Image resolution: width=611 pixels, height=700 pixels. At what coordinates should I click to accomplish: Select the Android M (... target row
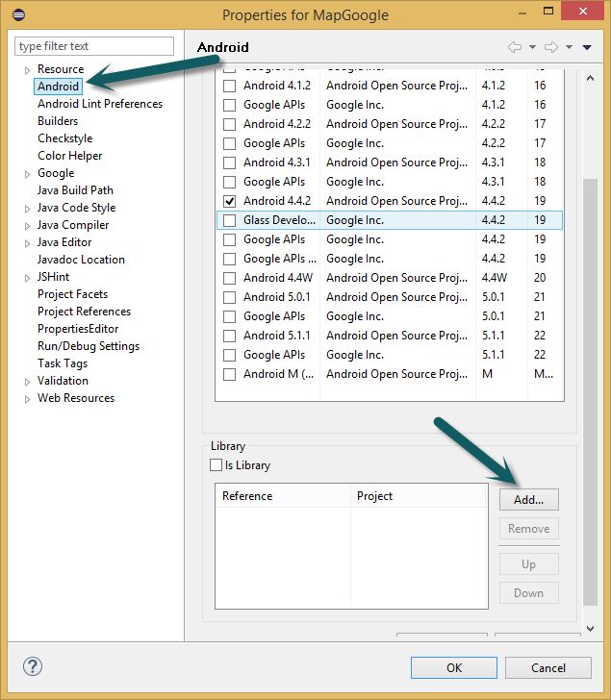(389, 374)
